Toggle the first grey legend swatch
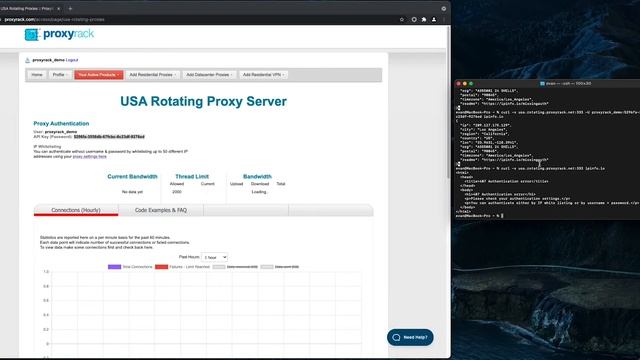 (x=219, y=267)
